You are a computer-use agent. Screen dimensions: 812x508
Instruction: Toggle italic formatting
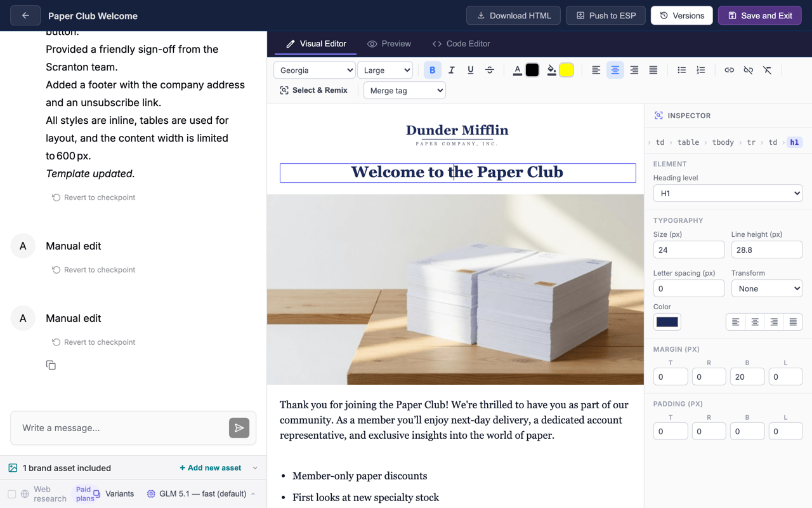pos(452,70)
